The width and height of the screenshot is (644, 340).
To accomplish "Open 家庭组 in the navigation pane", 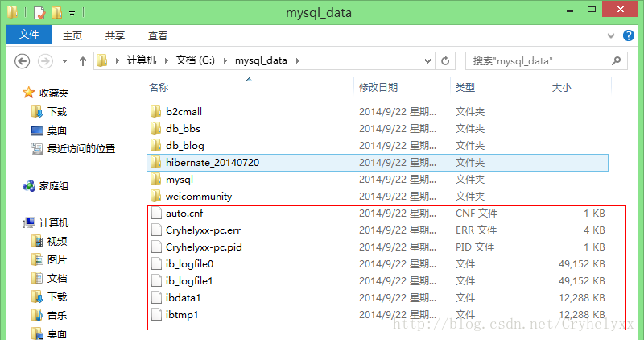I will (46, 186).
